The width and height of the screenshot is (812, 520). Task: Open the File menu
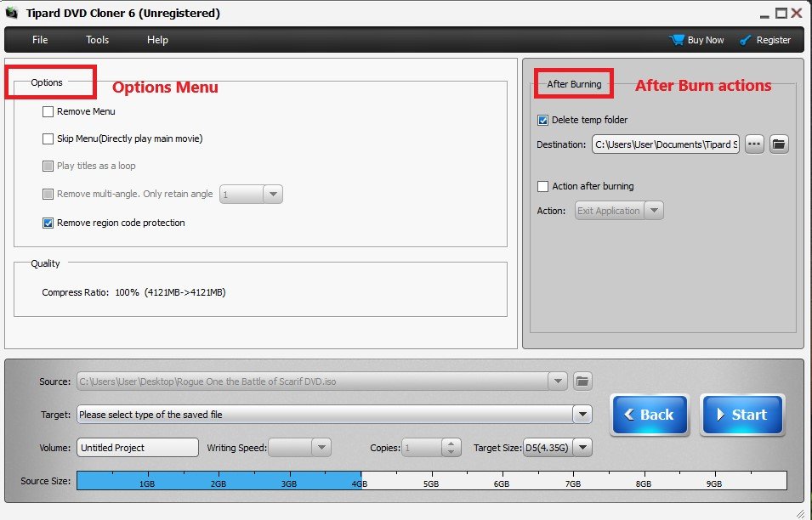pyautogui.click(x=40, y=40)
